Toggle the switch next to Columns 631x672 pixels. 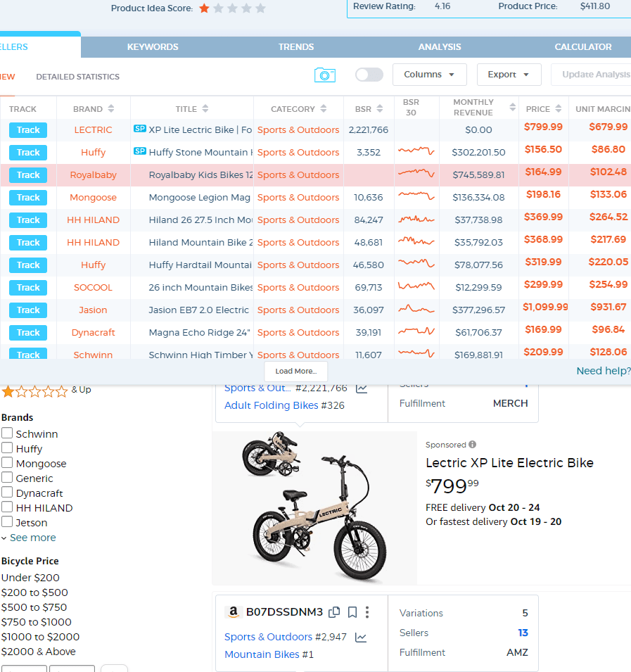pos(369,75)
